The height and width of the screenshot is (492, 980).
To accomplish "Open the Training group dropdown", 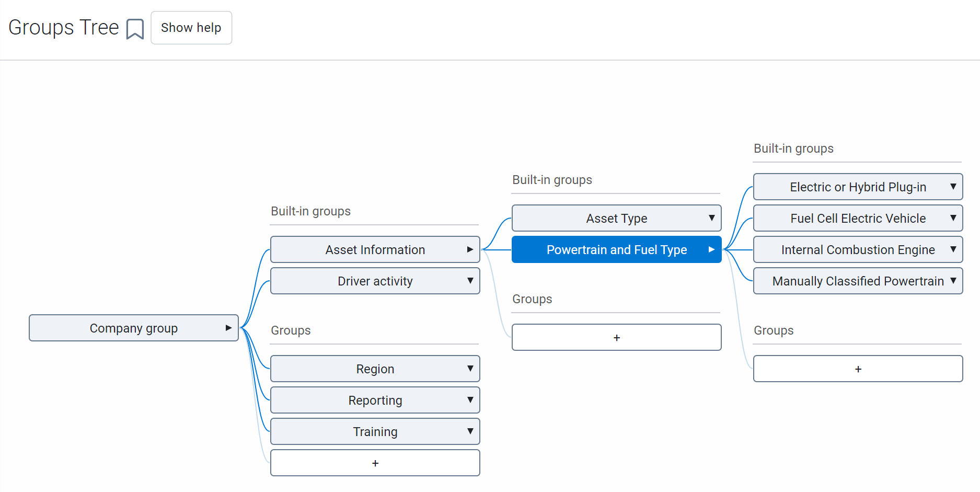I will tap(470, 431).
